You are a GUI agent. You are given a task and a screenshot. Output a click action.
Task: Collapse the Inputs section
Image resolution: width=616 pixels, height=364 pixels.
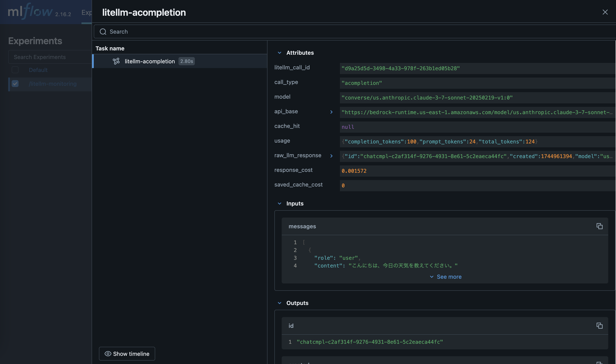pos(279,204)
